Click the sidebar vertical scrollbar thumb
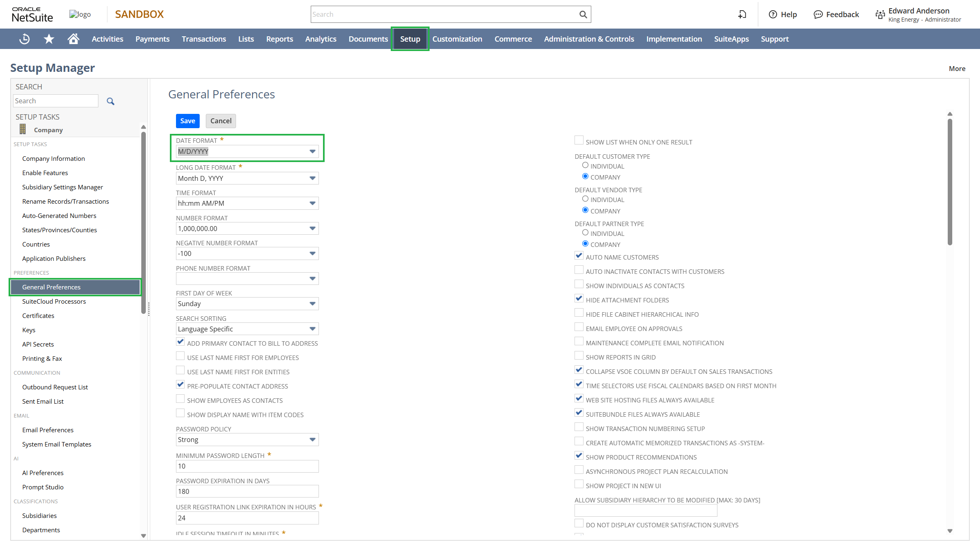This screenshot has width=980, height=551. (143, 222)
